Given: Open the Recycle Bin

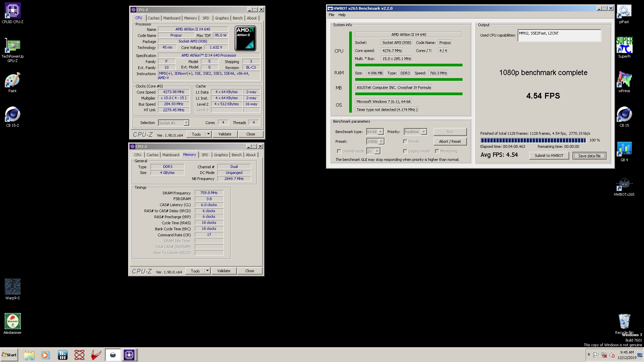Looking at the screenshot, I should [624, 324].
